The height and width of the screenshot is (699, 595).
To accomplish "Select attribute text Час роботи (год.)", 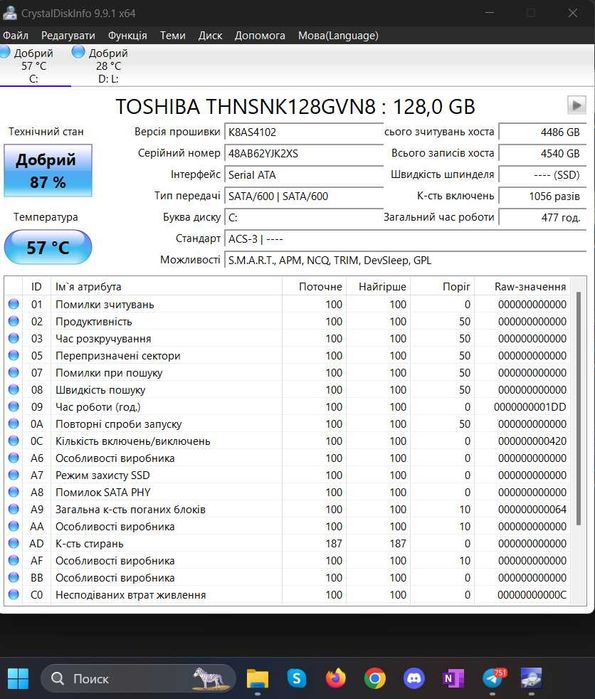I will coord(98,407).
